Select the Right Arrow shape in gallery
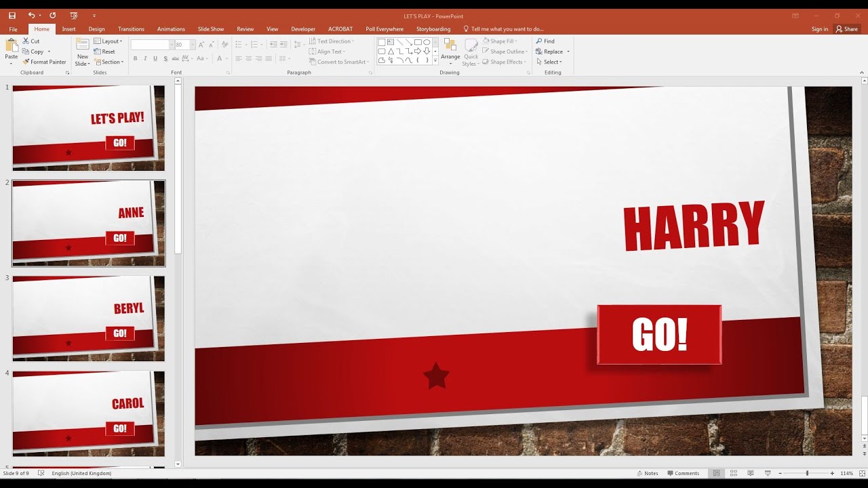Viewport: 868px width, 488px height. pyautogui.click(x=418, y=52)
